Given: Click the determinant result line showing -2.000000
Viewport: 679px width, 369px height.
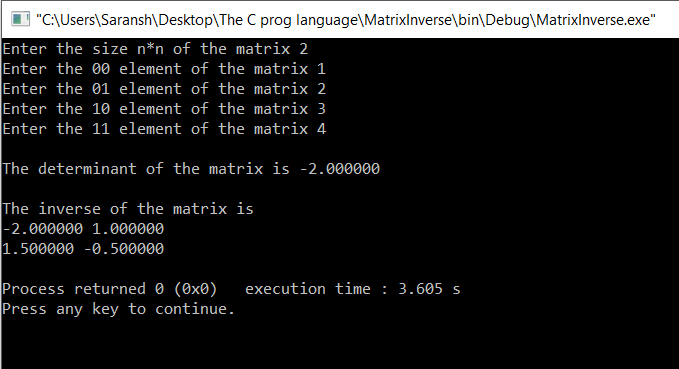Looking at the screenshot, I should coord(191,168).
